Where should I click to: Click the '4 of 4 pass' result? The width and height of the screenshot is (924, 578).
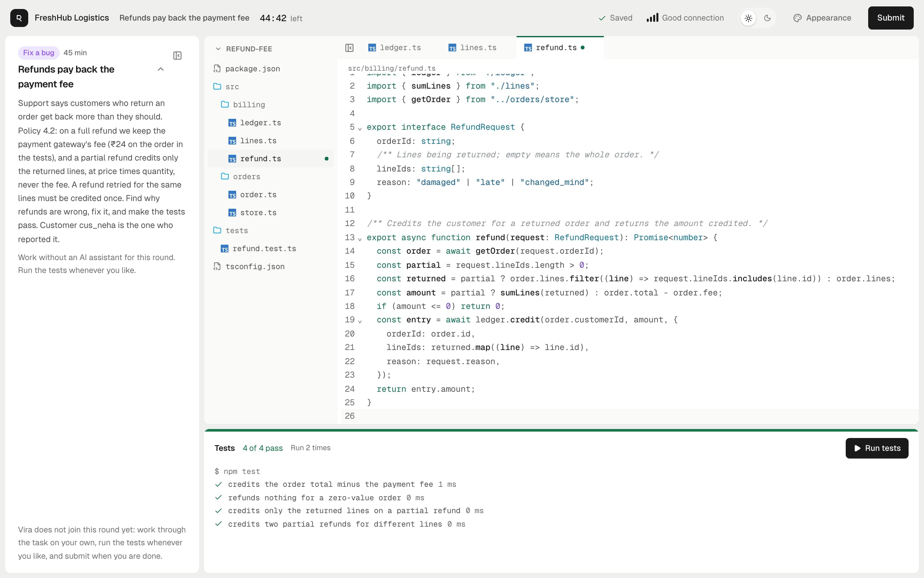[263, 448]
